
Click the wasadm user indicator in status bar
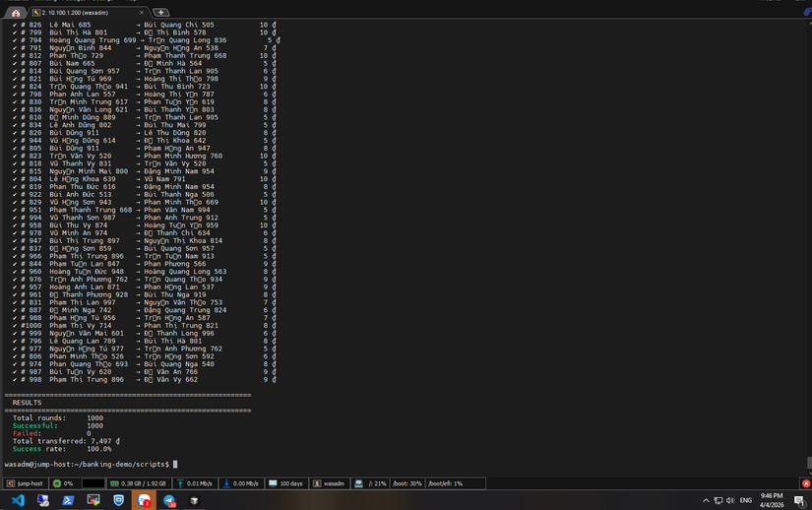pyautogui.click(x=329, y=483)
